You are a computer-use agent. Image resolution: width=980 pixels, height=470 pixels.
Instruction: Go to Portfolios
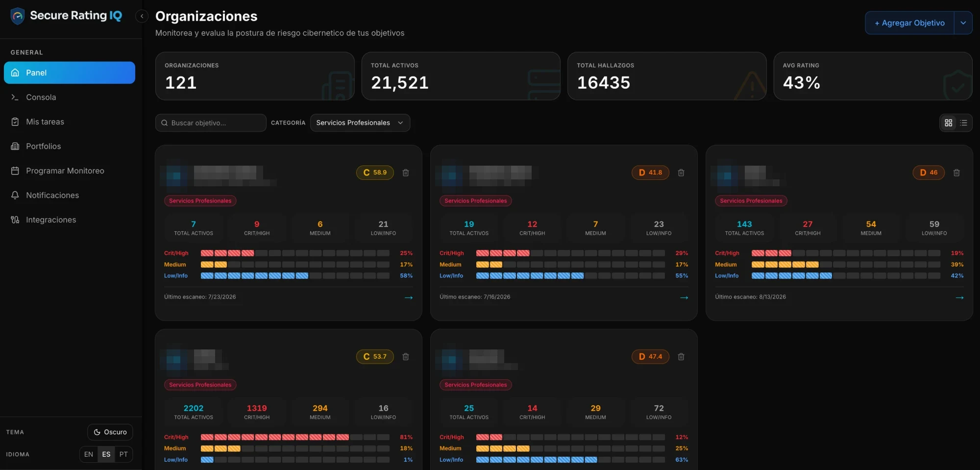70,146
